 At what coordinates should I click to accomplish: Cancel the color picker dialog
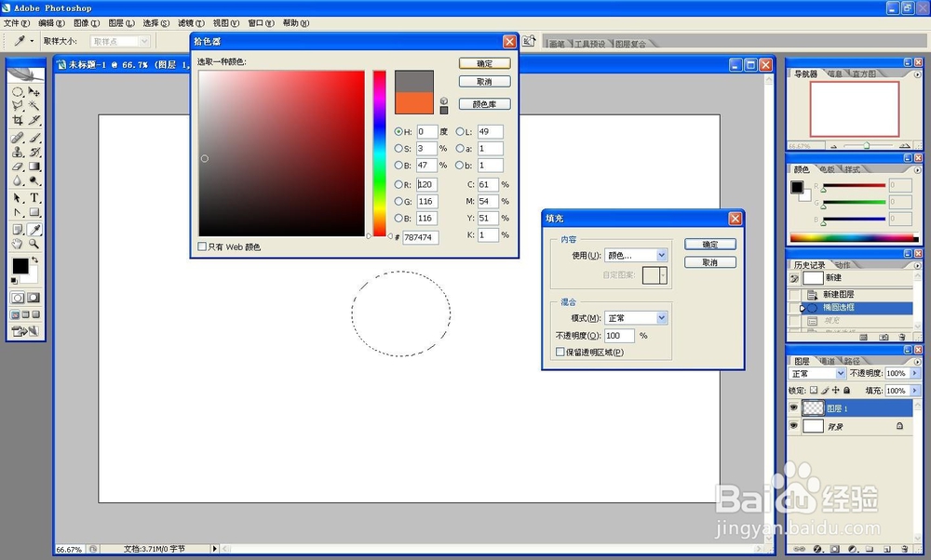(484, 81)
